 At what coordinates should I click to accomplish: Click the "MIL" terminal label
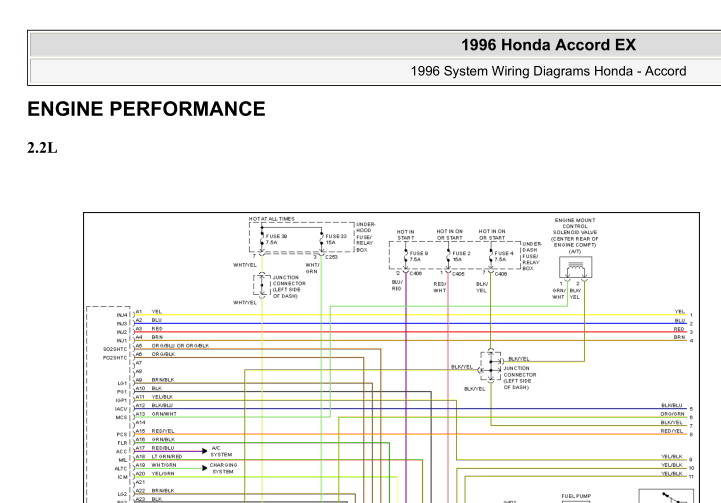(123, 460)
